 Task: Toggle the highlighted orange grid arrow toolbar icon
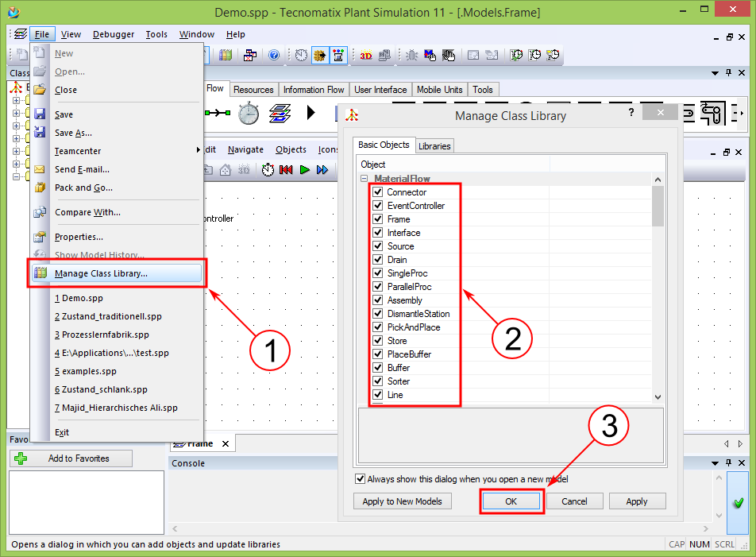tap(320, 55)
